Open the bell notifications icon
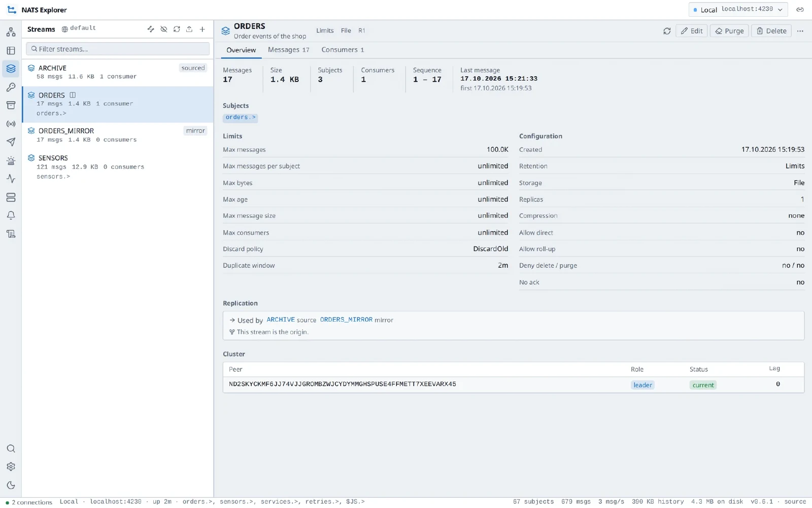The width and height of the screenshot is (812, 508). (11, 215)
